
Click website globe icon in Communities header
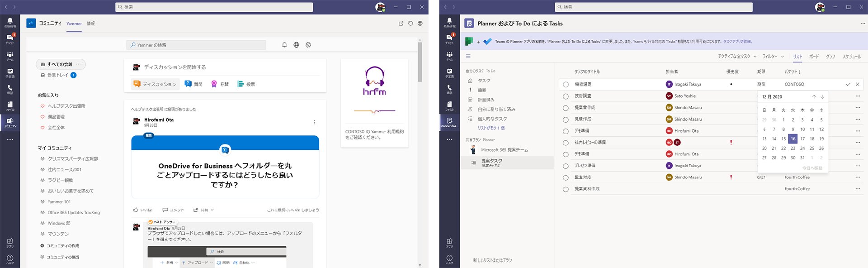(x=420, y=24)
